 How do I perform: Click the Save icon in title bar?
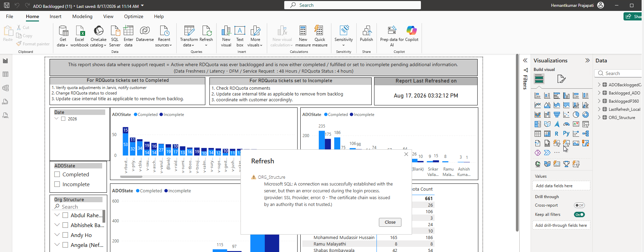6,5
